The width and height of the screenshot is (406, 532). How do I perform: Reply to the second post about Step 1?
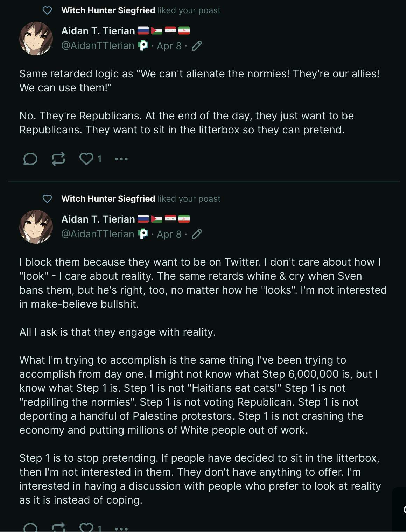click(30, 528)
